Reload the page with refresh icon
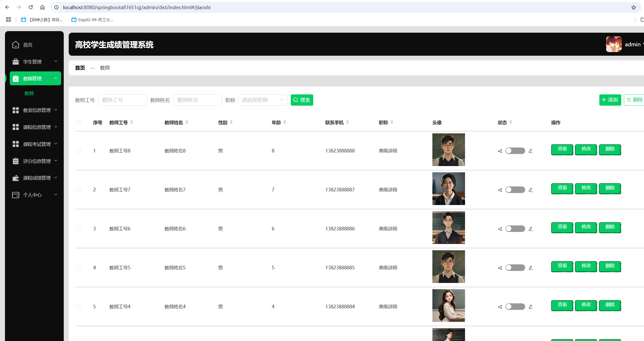644x341 pixels. [x=31, y=7]
